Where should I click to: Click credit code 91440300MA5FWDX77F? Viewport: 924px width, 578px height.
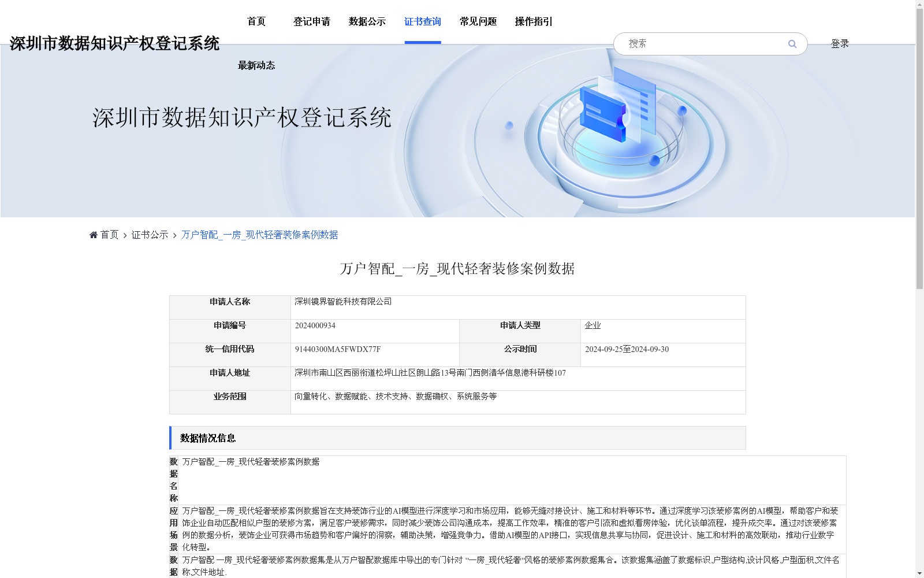coord(338,349)
